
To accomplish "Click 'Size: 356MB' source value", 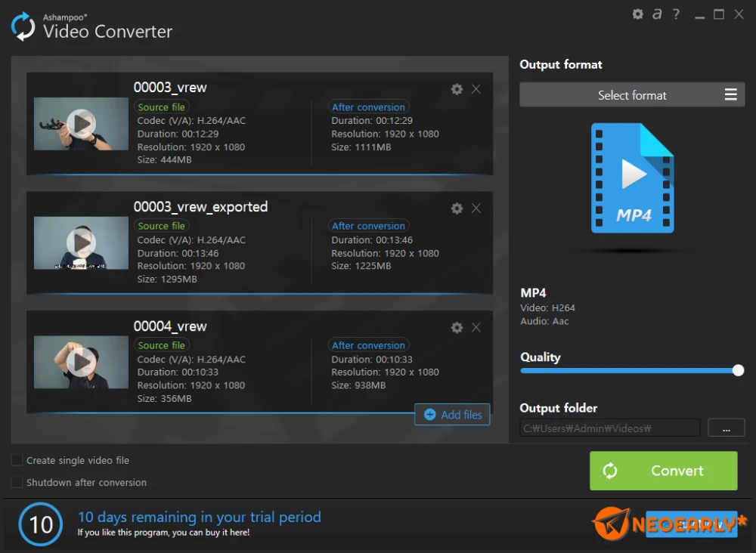I will [164, 399].
